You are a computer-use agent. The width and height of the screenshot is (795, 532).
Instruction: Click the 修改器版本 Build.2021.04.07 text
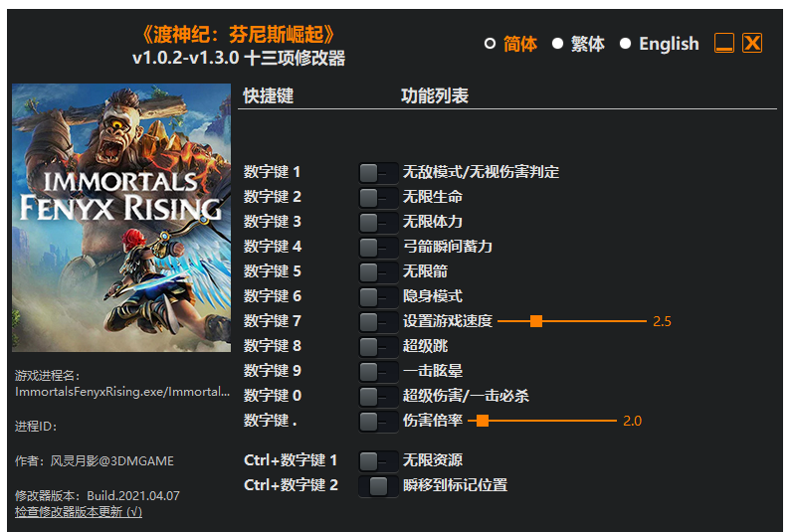[x=98, y=495]
